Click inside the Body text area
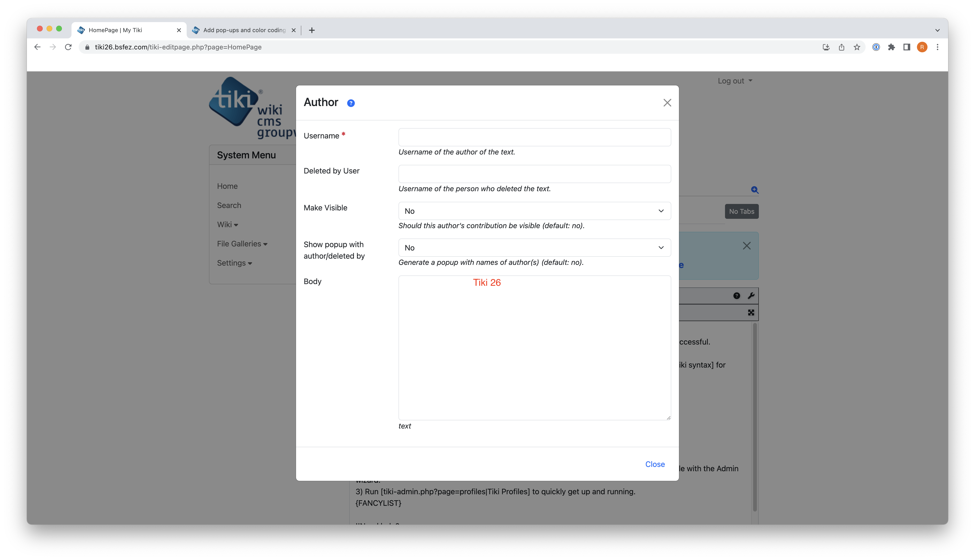This screenshot has width=975, height=560. tap(535, 348)
